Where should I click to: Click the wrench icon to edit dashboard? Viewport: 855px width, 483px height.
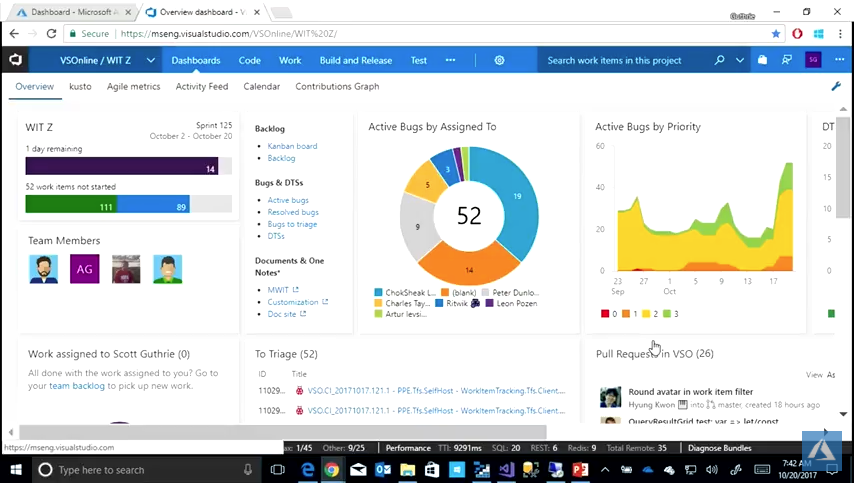tap(836, 87)
